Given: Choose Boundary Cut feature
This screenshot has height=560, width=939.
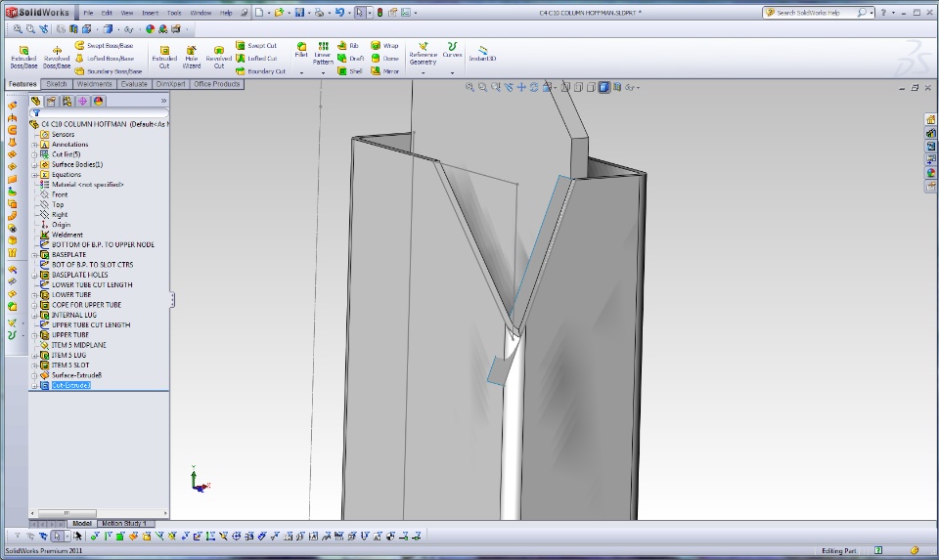Looking at the screenshot, I should click(260, 71).
